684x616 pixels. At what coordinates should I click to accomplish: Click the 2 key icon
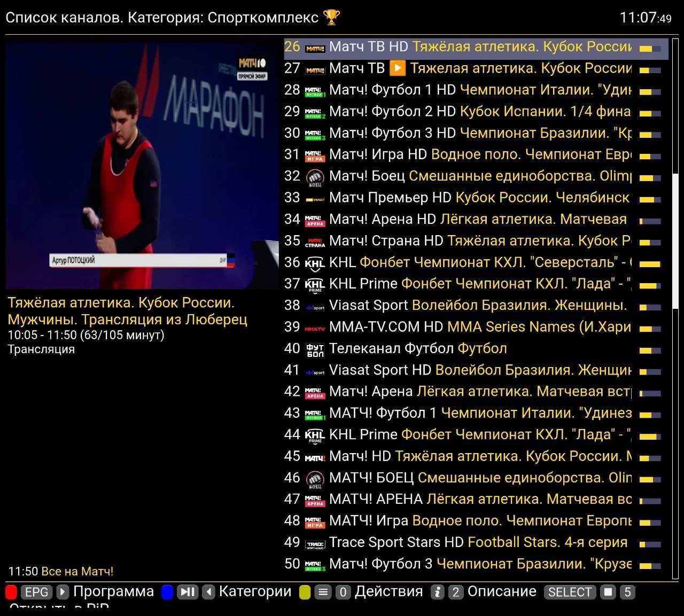click(456, 592)
